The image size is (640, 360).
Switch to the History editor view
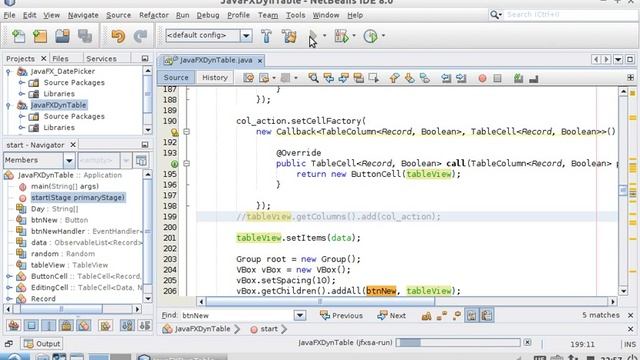click(x=215, y=78)
